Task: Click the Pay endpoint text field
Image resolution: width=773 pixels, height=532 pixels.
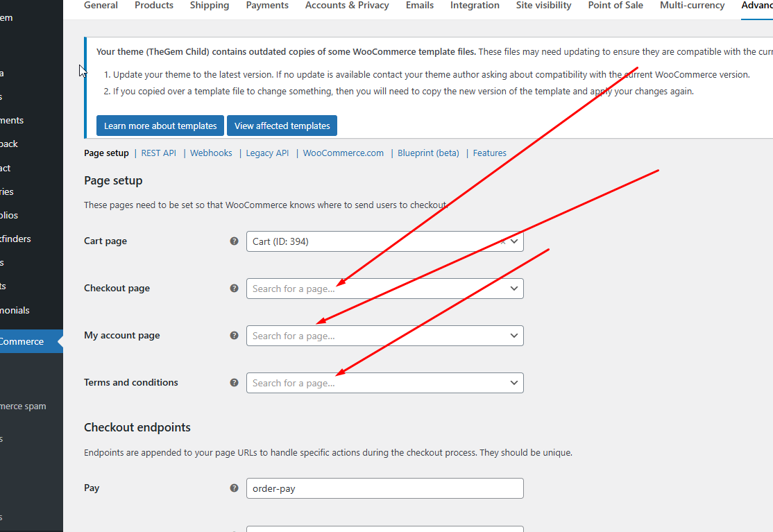Action: coord(384,488)
